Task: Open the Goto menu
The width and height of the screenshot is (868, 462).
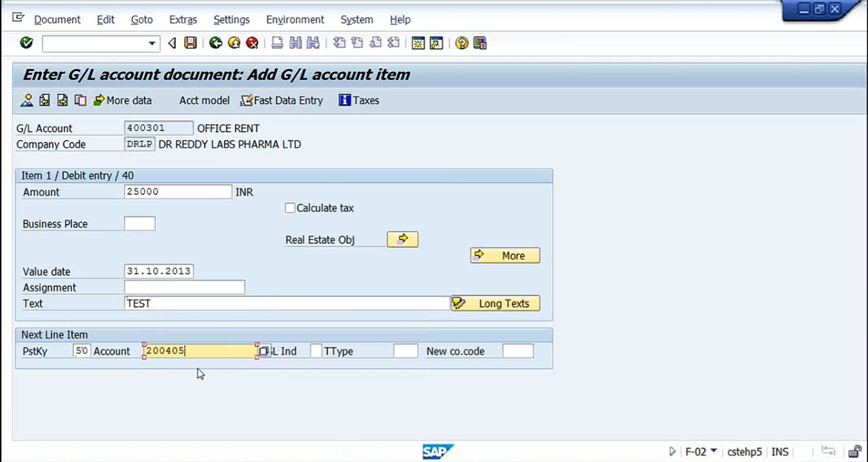Action: [x=142, y=20]
